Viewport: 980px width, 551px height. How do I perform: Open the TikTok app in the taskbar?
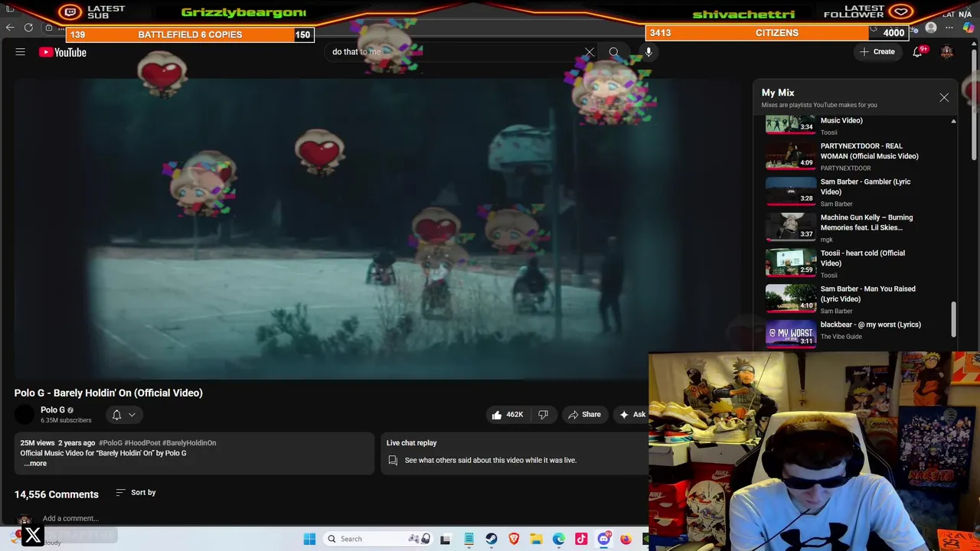coord(581,539)
